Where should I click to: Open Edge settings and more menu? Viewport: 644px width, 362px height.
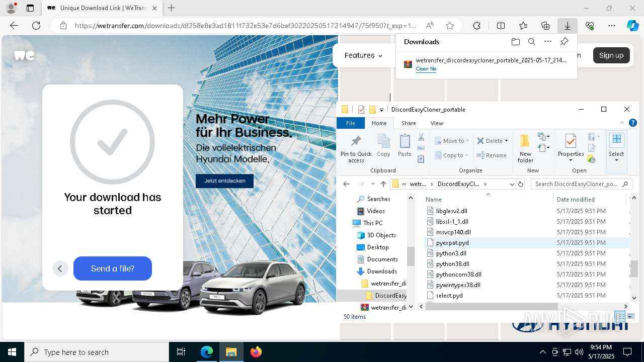(x=612, y=26)
